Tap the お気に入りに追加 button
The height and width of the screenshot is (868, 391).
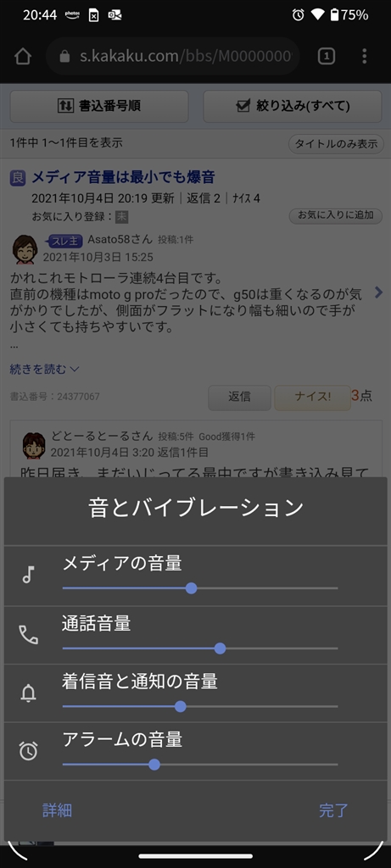coord(336,215)
